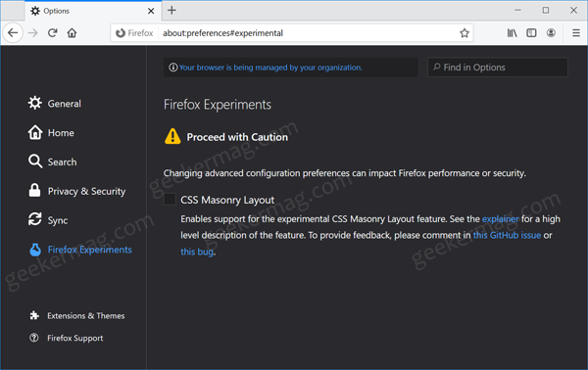Open the Library toolbar icon
588x370 pixels.
(x=512, y=33)
